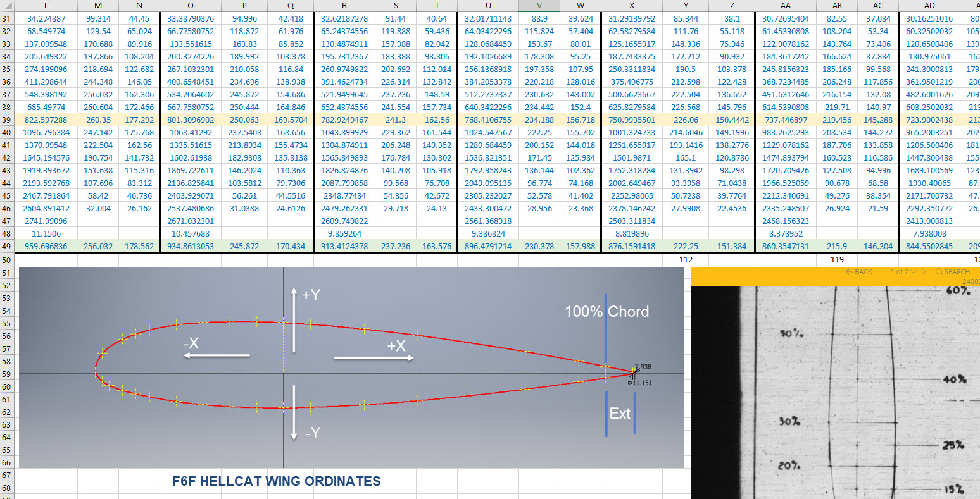Select column AA header

coord(785,6)
